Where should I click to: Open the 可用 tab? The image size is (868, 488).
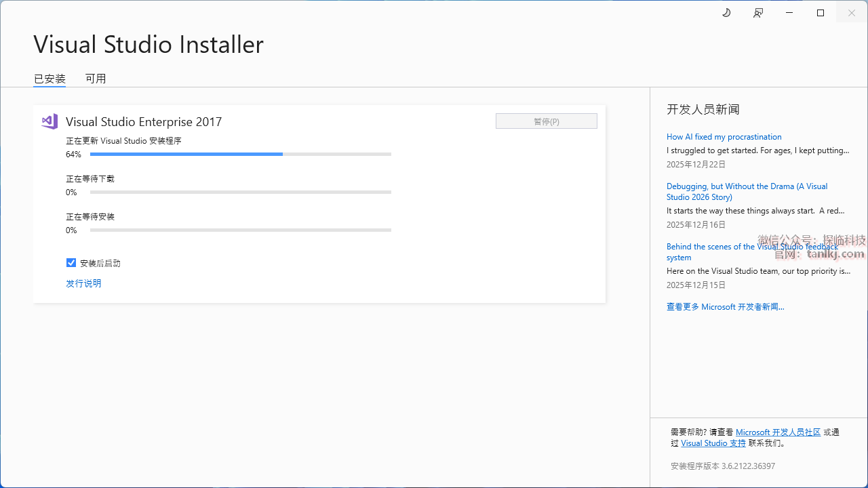coord(96,79)
